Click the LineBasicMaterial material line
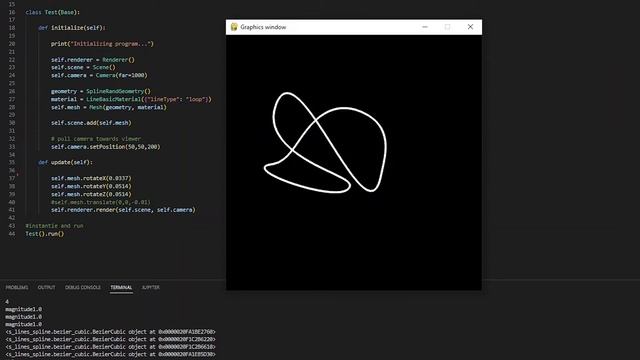The image size is (640, 360). [x=131, y=99]
